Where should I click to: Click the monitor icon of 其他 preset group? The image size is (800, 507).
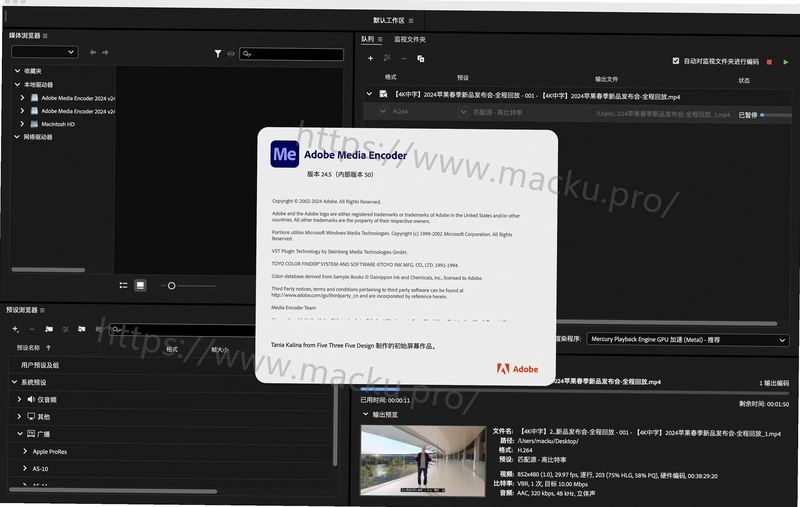point(31,416)
